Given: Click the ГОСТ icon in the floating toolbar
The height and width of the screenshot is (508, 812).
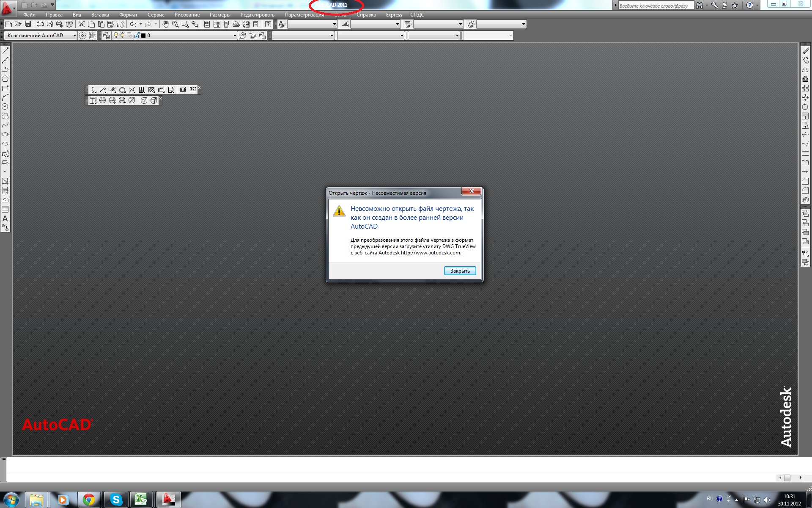Looking at the screenshot, I should 193,90.
